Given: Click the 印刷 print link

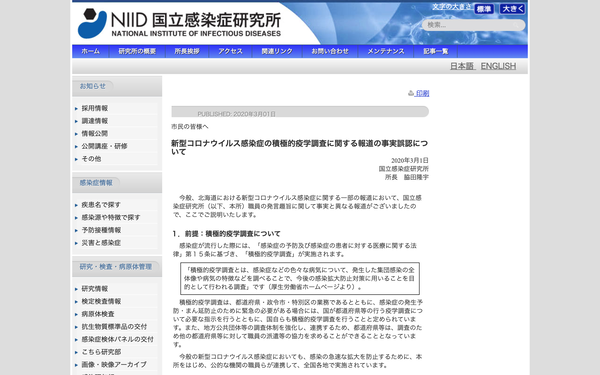Looking at the screenshot, I should (x=422, y=93).
